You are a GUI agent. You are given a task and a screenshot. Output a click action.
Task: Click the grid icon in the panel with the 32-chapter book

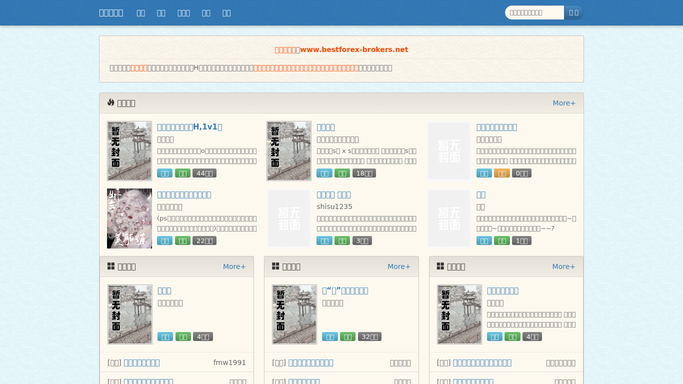[276, 266]
